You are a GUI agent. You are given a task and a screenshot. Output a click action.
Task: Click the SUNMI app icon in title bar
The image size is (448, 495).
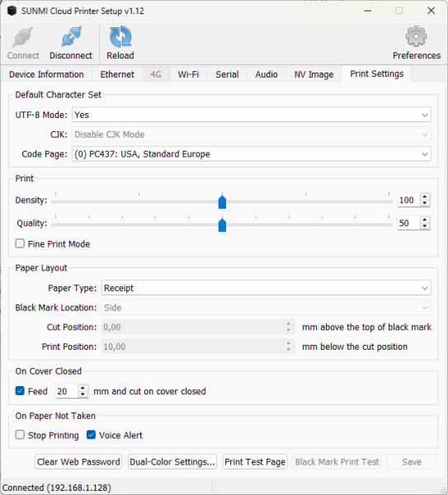(12, 11)
